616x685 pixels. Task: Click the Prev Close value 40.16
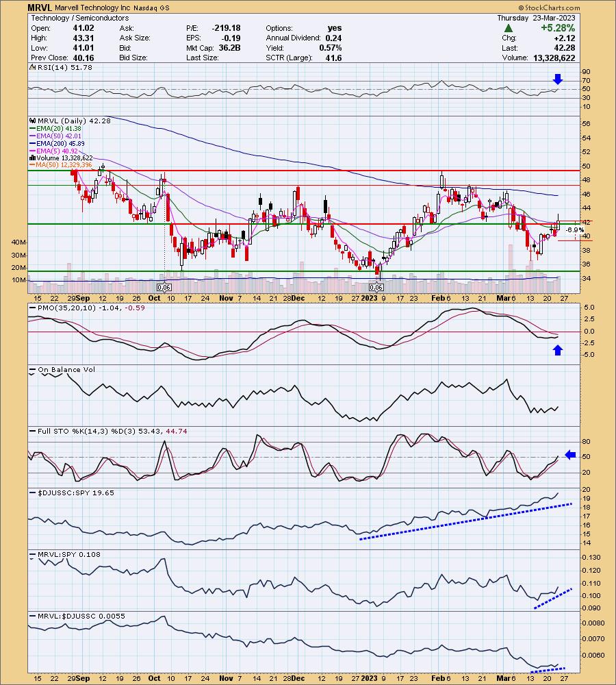click(84, 58)
